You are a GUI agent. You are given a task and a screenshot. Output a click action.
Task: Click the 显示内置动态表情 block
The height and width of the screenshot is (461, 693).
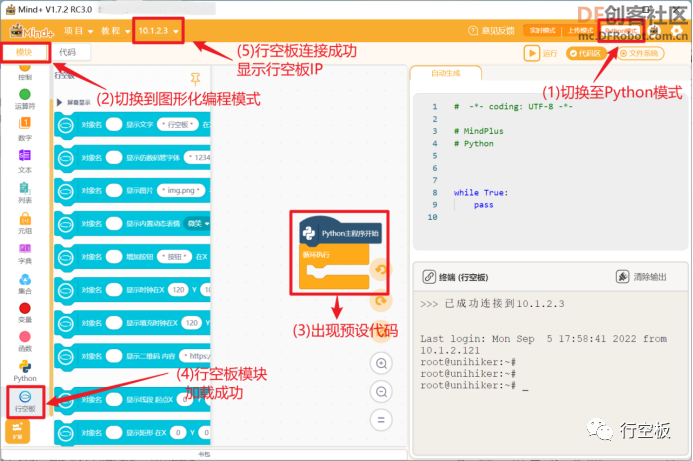(x=133, y=224)
